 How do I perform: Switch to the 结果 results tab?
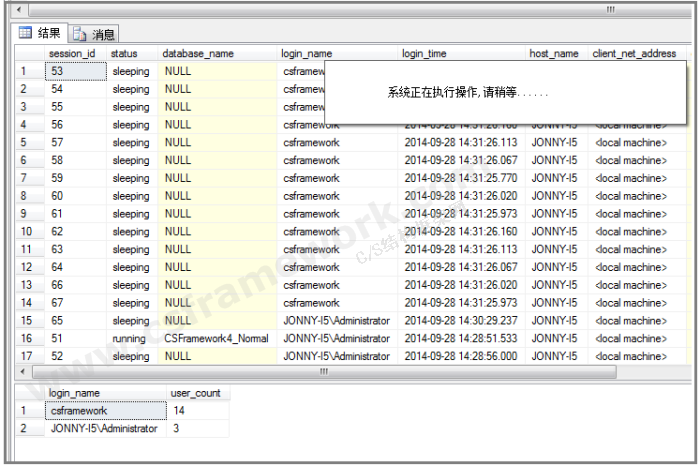[48, 33]
